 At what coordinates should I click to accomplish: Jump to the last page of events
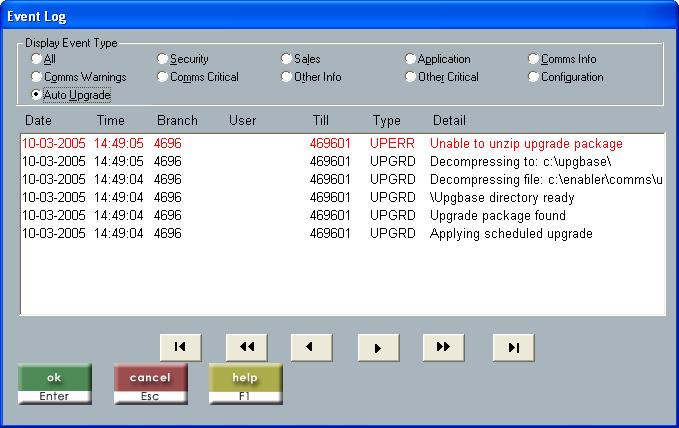click(x=514, y=347)
